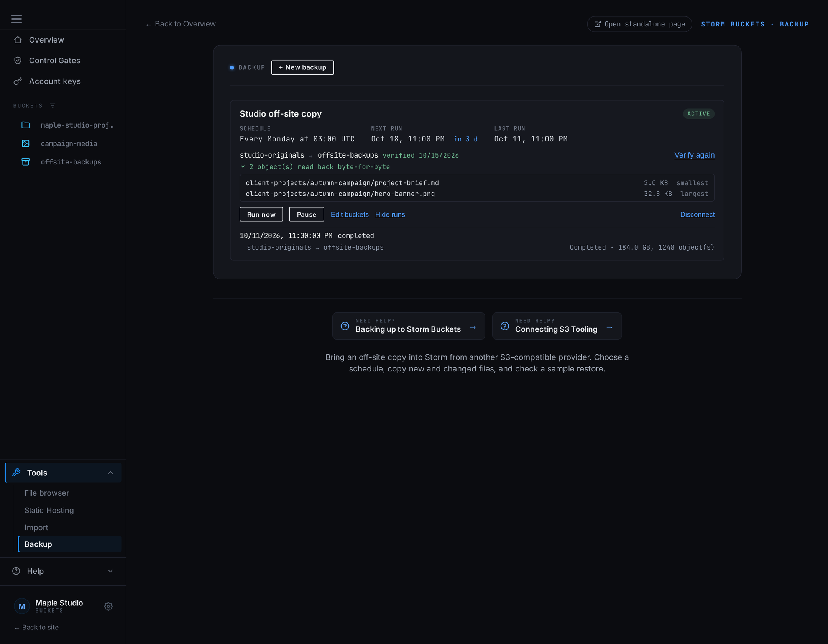Image resolution: width=828 pixels, height=644 pixels.
Task: Go Back to Overview link
Action: coord(181,24)
